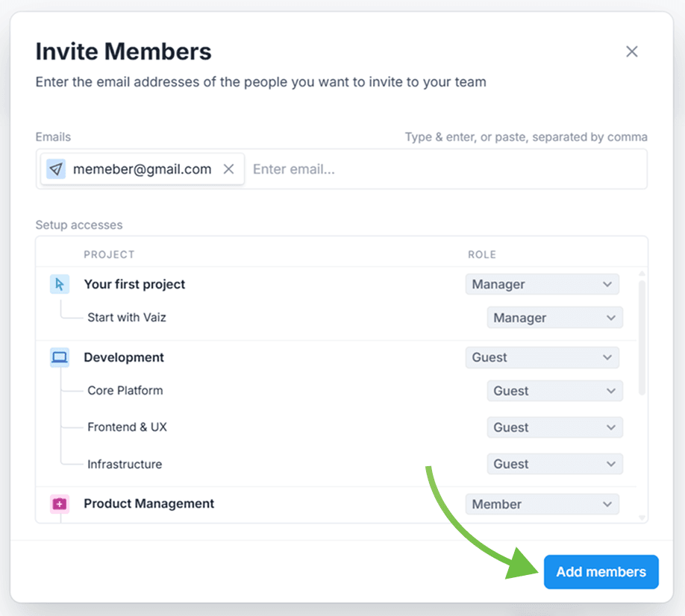
Task: Expand role dropdown for Core Platform
Action: pyautogui.click(x=554, y=391)
